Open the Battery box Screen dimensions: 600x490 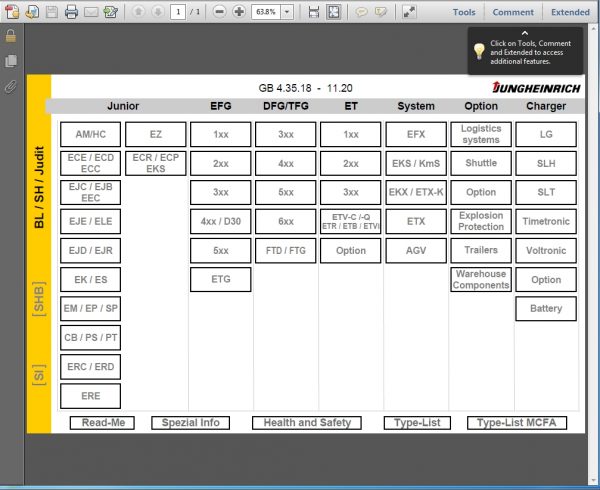pyautogui.click(x=546, y=309)
